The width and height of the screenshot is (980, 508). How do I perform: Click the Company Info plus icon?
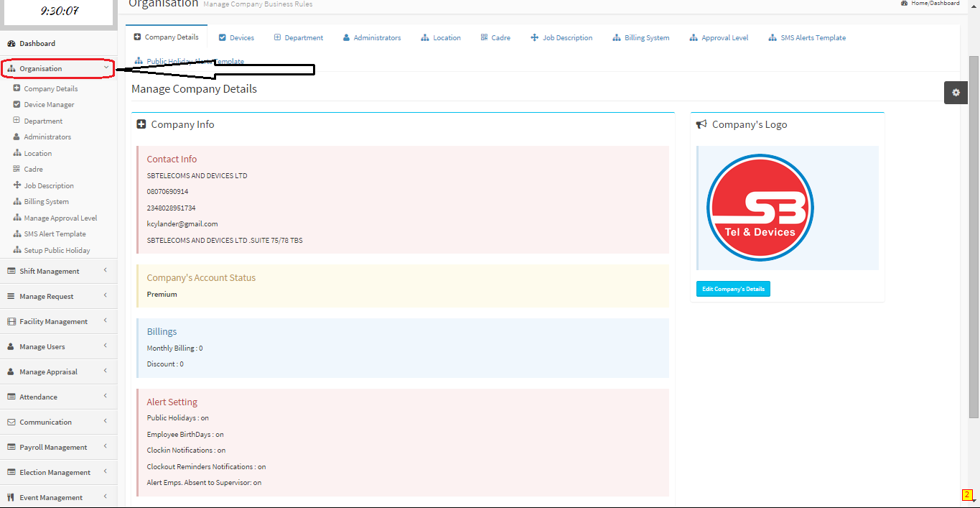click(141, 124)
